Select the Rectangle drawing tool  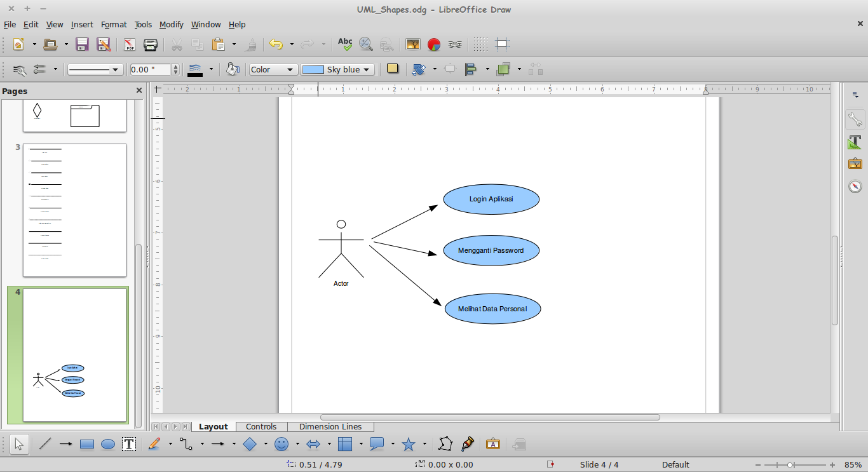86,444
